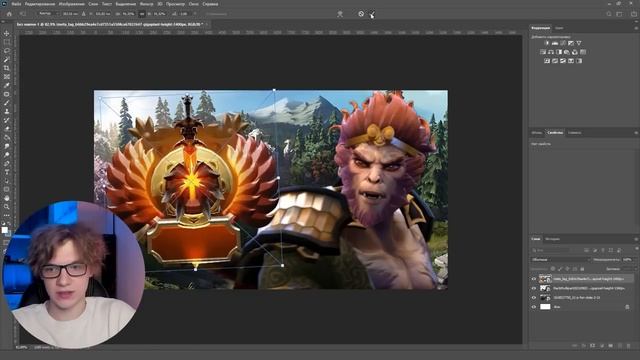Viewport: 640px width, 360px height.
Task: Add a Photo Filter adjustment
Action: click(567, 52)
